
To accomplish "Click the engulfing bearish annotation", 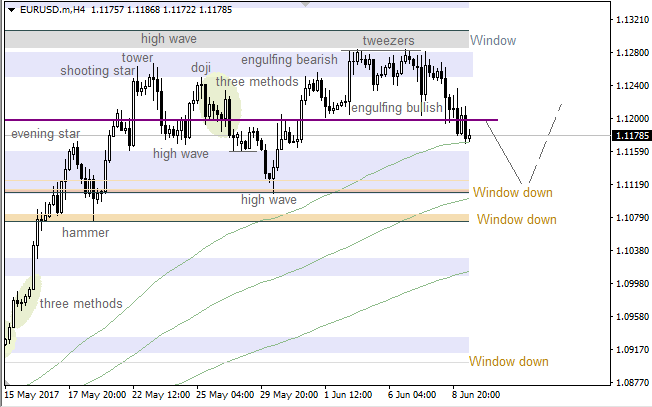I will coord(289,60).
